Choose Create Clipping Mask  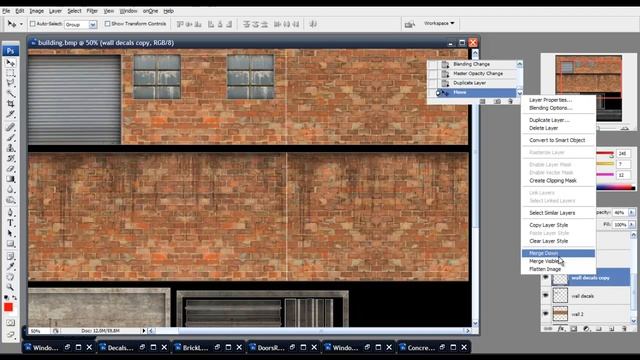coord(558,180)
